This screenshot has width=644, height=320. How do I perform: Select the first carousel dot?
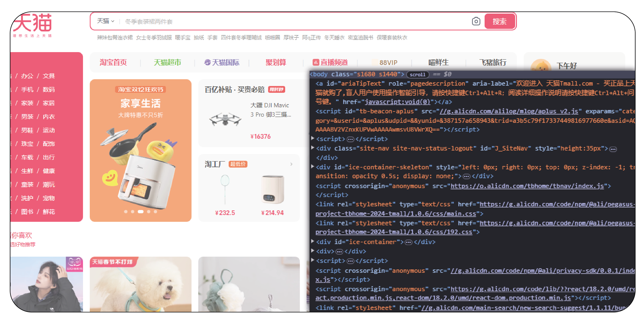[126, 212]
